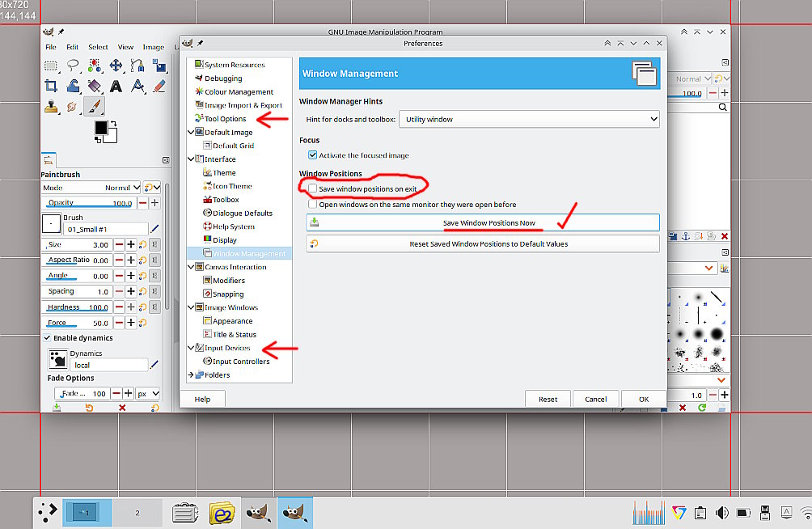Toggle Enable dynamics checkbox

47,338
